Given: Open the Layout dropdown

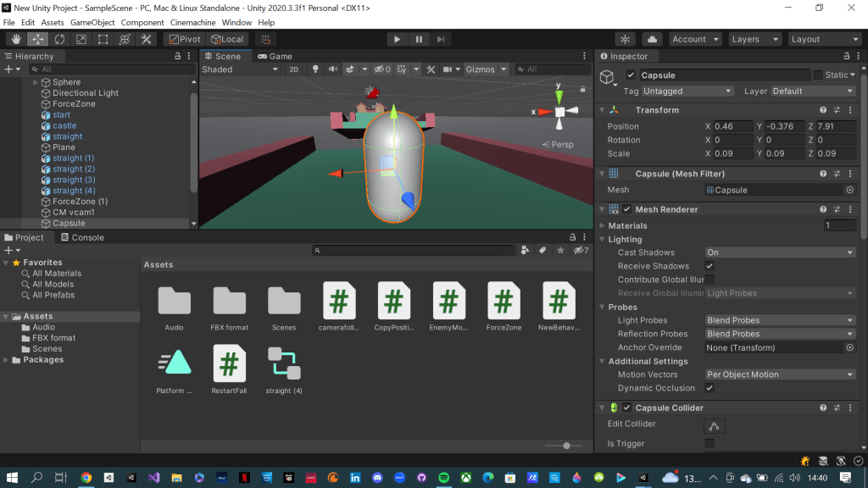Looking at the screenshot, I should coord(824,39).
